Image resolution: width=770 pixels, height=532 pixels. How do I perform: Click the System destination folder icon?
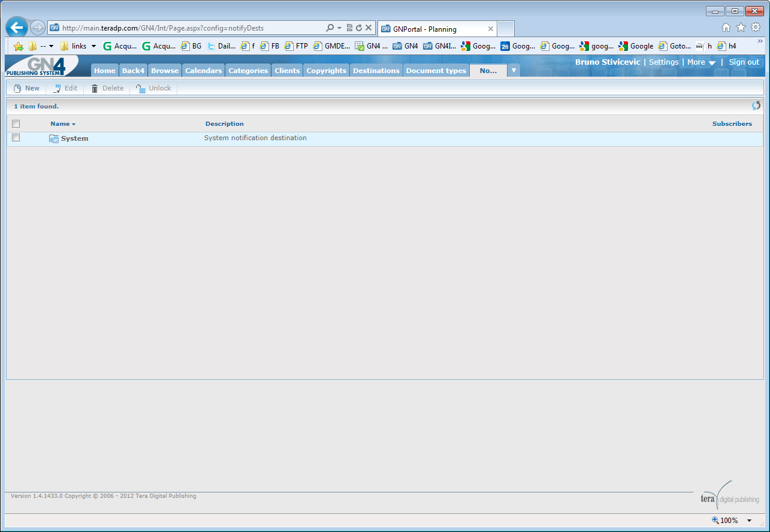(x=54, y=138)
